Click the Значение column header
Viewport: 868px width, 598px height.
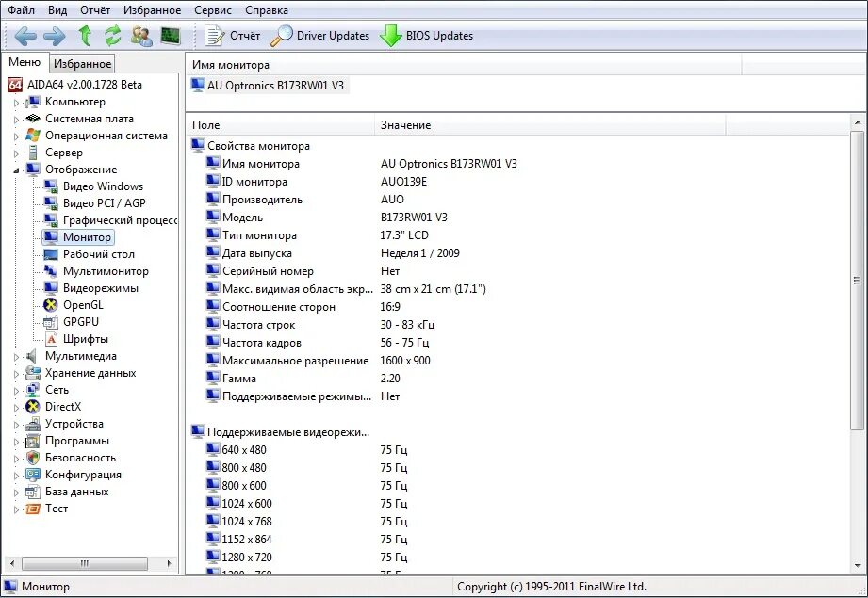550,125
